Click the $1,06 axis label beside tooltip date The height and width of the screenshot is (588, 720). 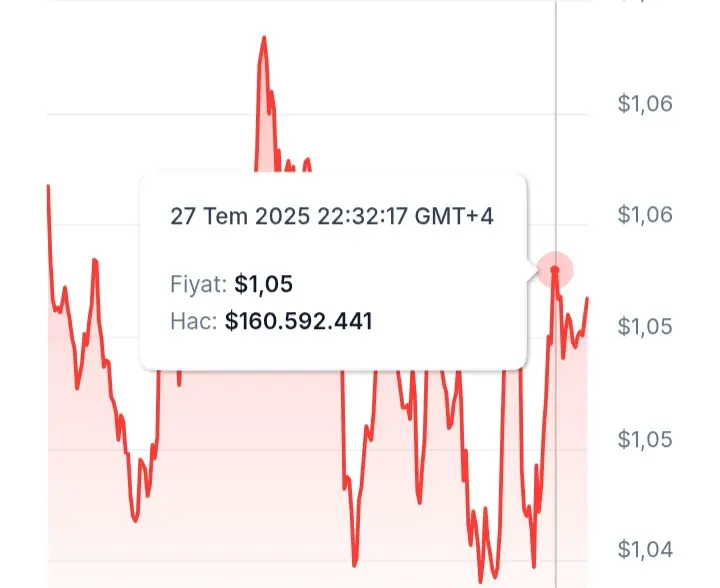[645, 214]
